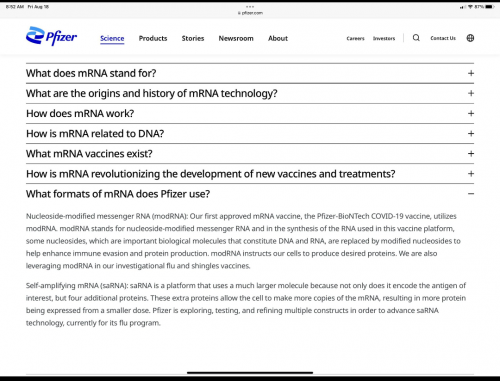This screenshot has height=381, width=500.
Task: Click the 'Nucleoside-modified messenger RNA (modRNA)' paragraph
Action: [243, 241]
